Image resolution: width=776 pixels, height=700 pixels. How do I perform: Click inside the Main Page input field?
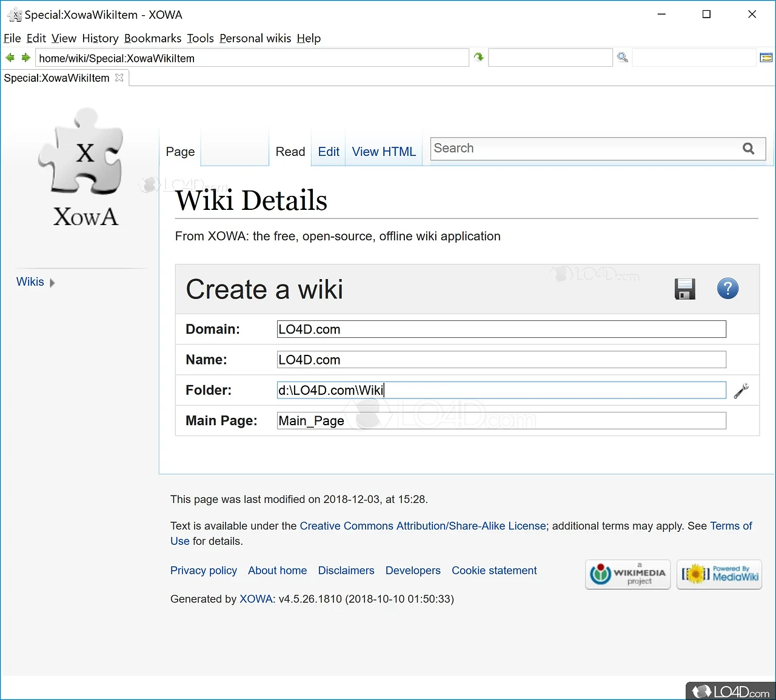click(501, 420)
